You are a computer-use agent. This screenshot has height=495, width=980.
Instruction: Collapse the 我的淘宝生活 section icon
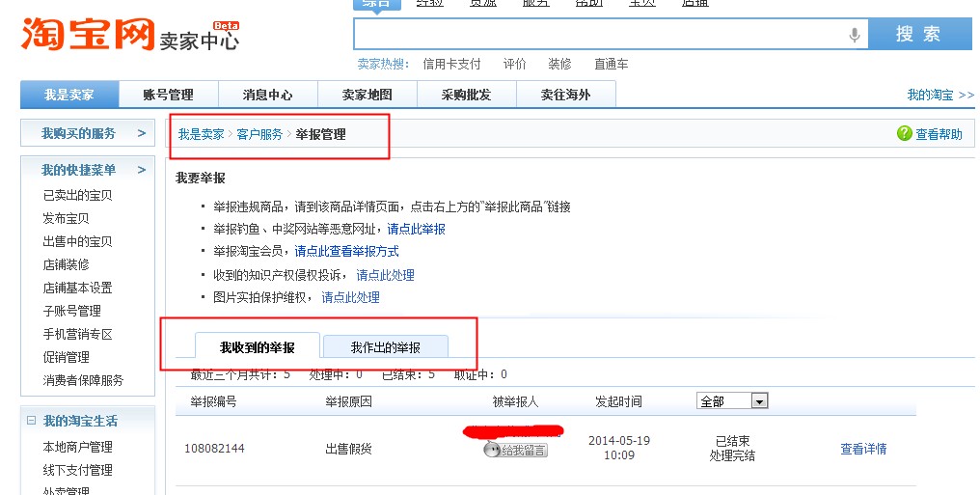tap(31, 422)
